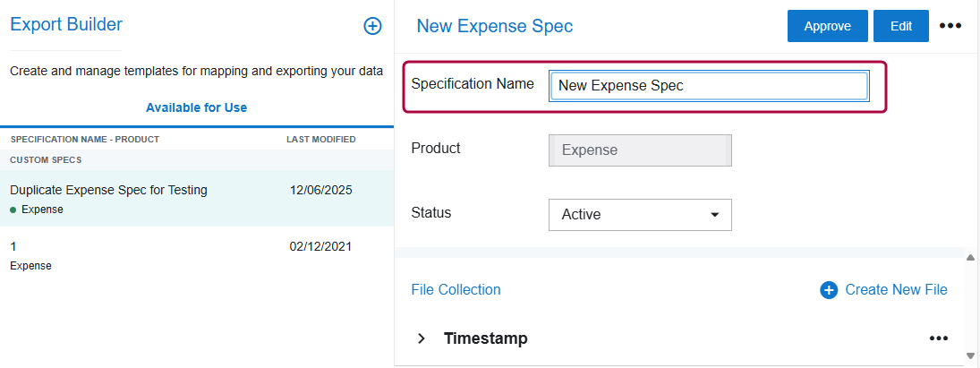Switch to the Available for Use tab
Image resolution: width=980 pixels, height=368 pixels.
click(x=196, y=107)
